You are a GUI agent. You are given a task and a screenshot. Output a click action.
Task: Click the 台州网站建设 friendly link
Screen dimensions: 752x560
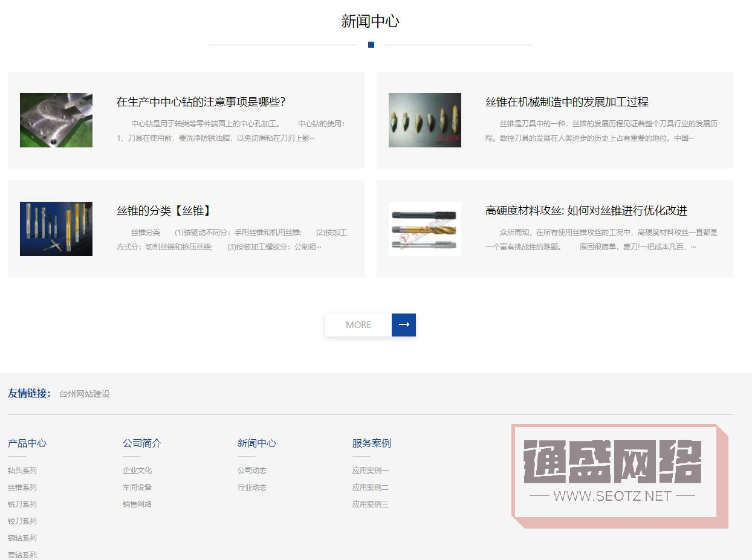85,394
